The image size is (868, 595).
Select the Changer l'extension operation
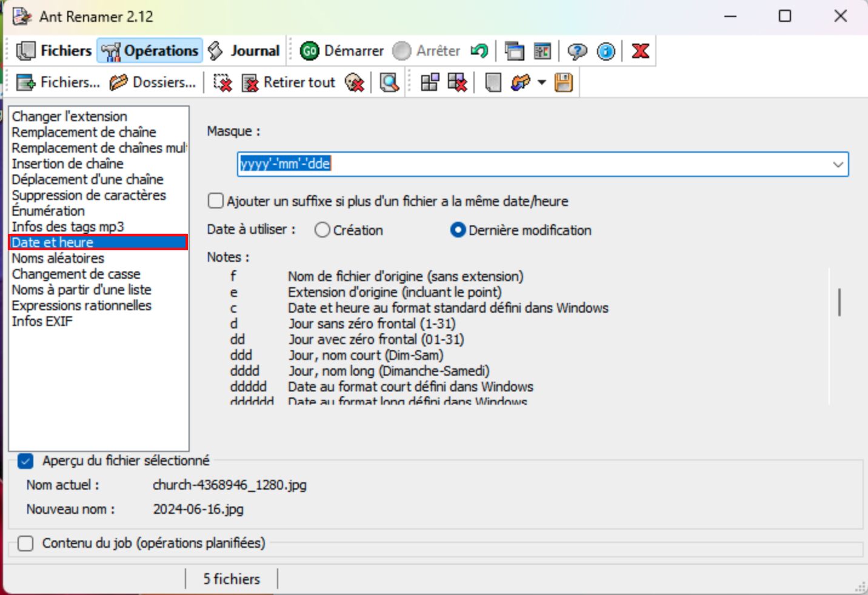tap(69, 116)
